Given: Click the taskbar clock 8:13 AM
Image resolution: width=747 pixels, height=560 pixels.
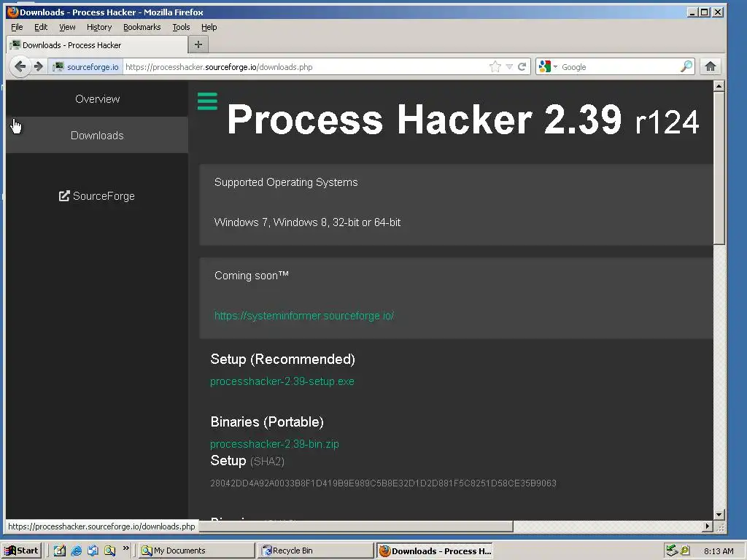Looking at the screenshot, I should [x=719, y=551].
